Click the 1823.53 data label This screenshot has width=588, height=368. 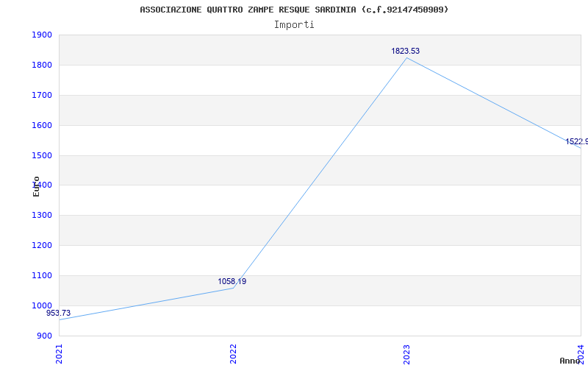click(x=406, y=51)
